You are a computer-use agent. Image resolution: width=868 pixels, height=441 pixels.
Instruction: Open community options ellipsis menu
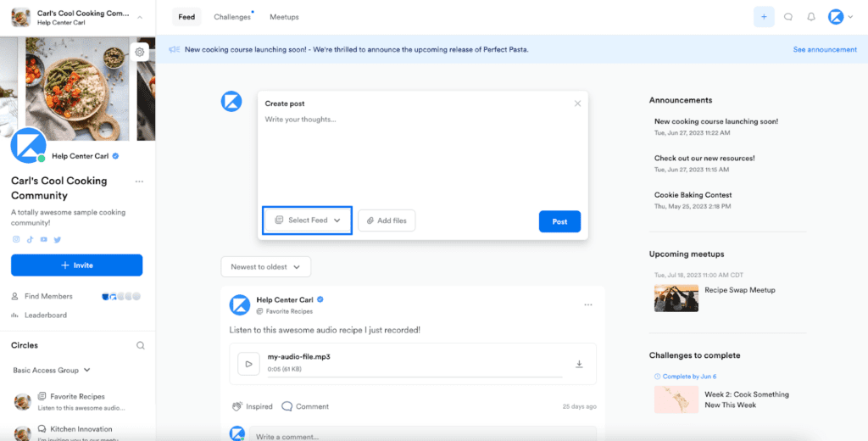(139, 181)
